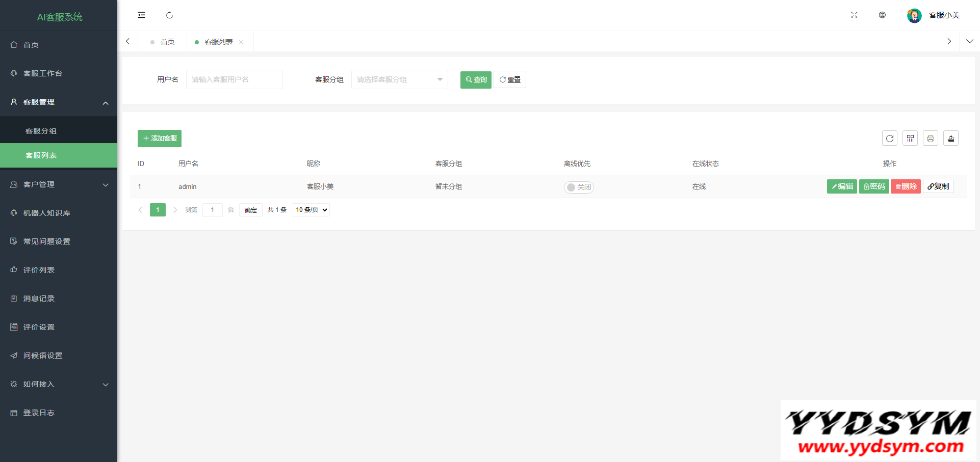Click the 编辑 button for admin

tap(842, 186)
